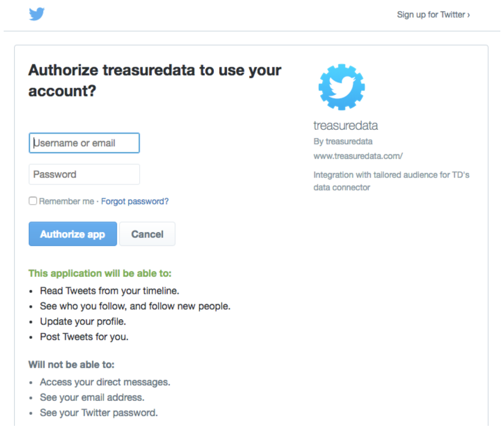Focus the Username or email field
Screen dimensions: 504x431
pyautogui.click(x=84, y=143)
